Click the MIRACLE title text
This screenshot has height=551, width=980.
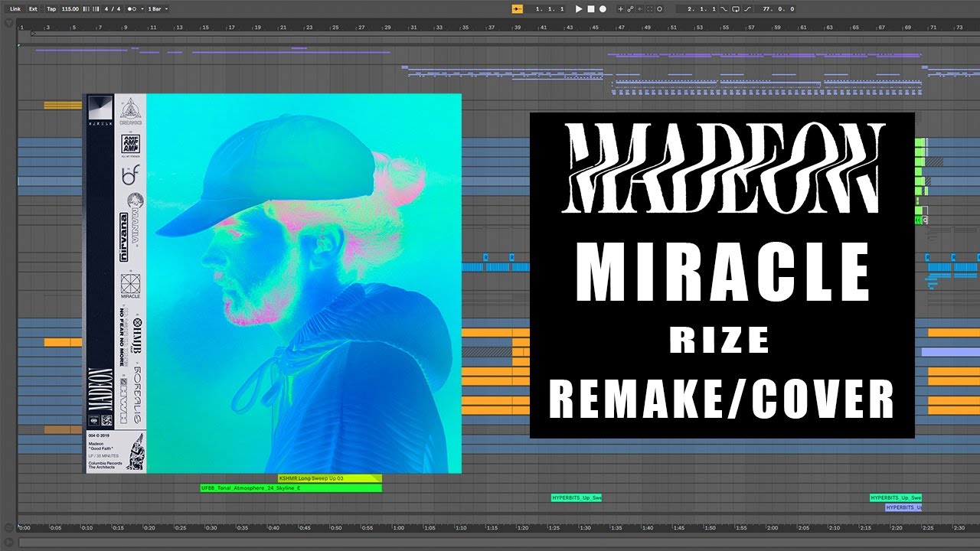pos(722,272)
